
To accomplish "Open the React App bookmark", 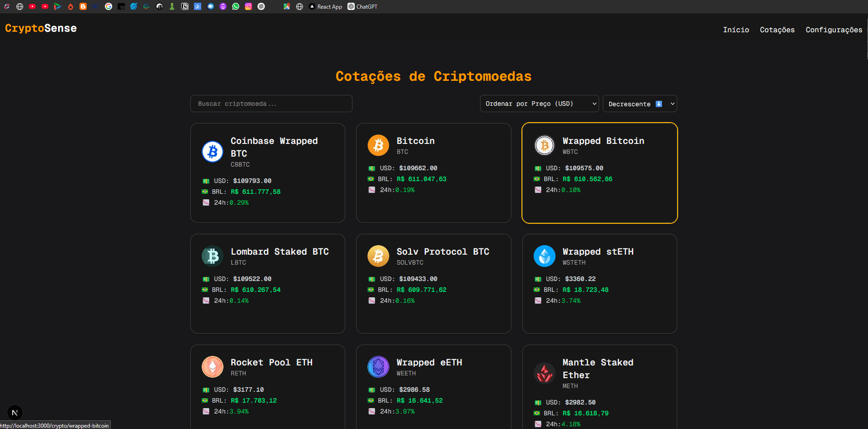I will pyautogui.click(x=325, y=6).
